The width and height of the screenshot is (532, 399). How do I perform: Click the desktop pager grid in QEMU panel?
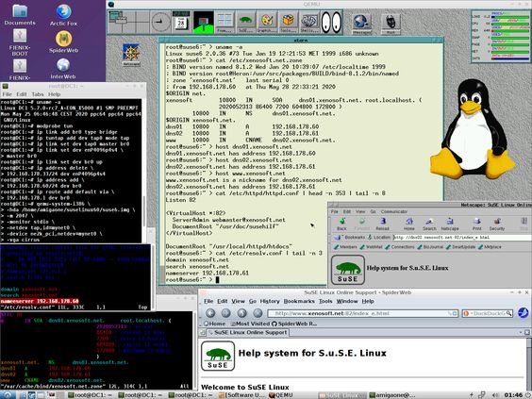click(129, 23)
